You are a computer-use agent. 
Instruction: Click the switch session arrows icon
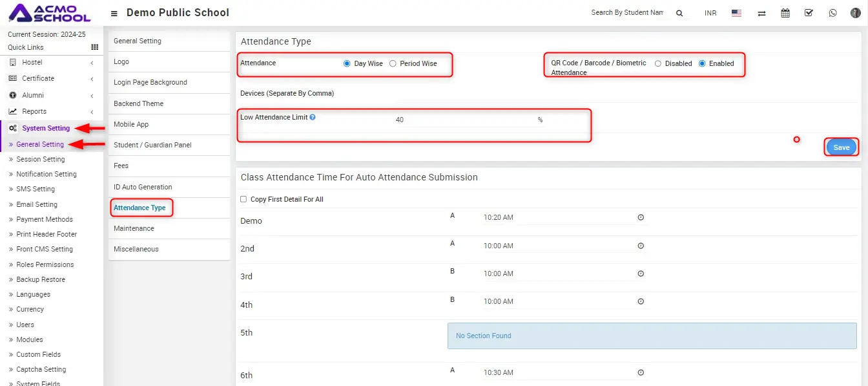pos(761,13)
